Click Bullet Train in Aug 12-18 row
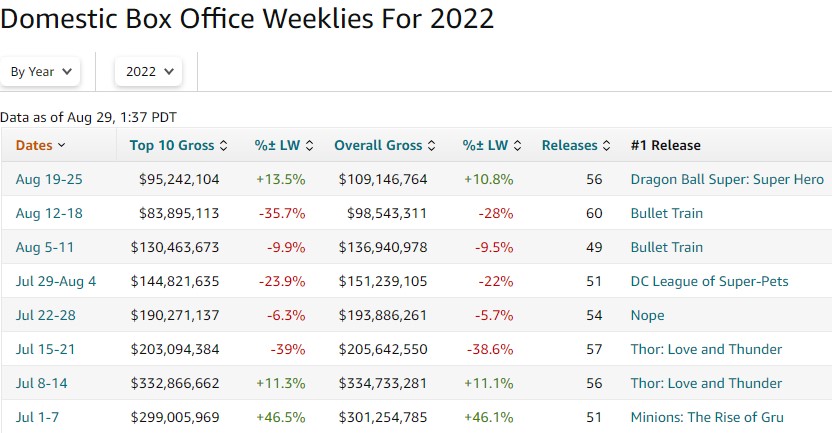This screenshot has width=832, height=433. (666, 213)
